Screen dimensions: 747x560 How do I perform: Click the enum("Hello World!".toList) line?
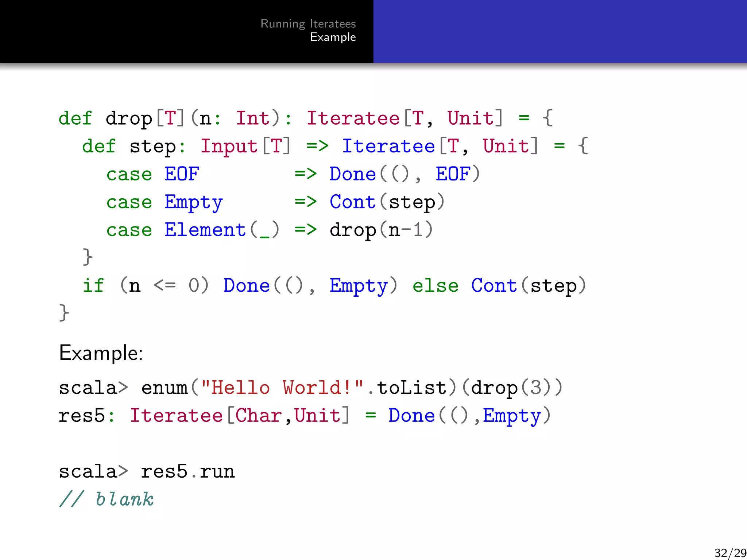click(x=311, y=388)
